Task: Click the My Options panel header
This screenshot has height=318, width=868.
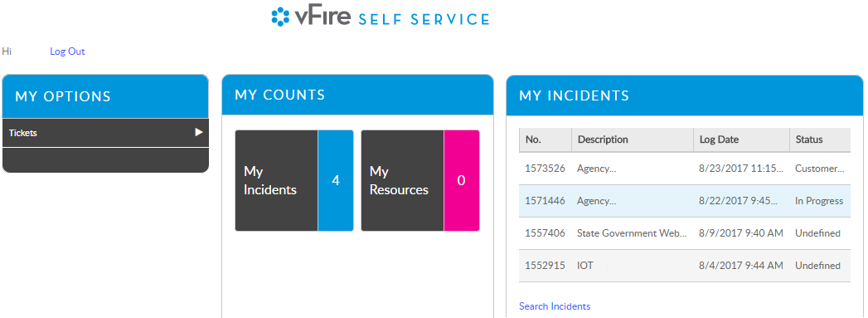Action: [105, 96]
